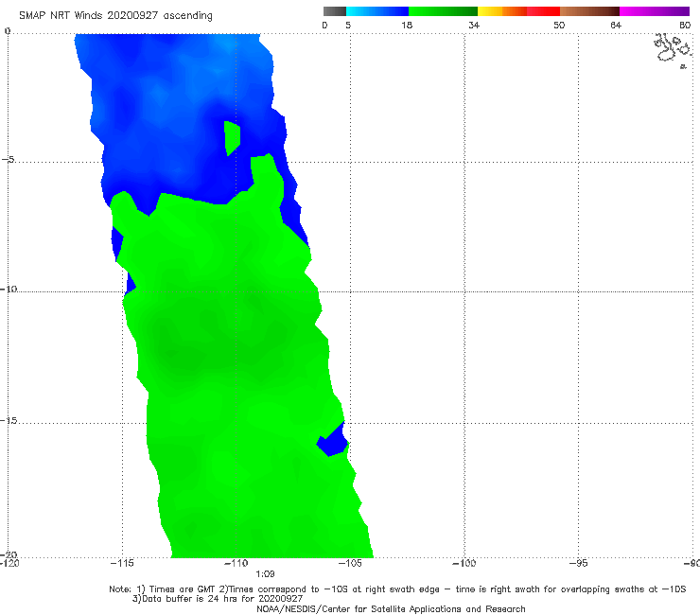The height and width of the screenshot is (615, 700).
Task: Click the color bar label "18"
Action: 407,26
